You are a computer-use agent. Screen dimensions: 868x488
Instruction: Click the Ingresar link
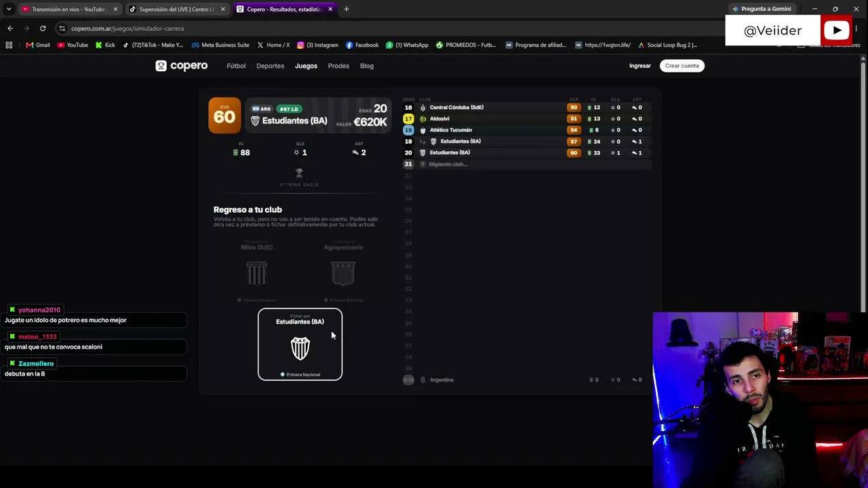pyautogui.click(x=640, y=66)
